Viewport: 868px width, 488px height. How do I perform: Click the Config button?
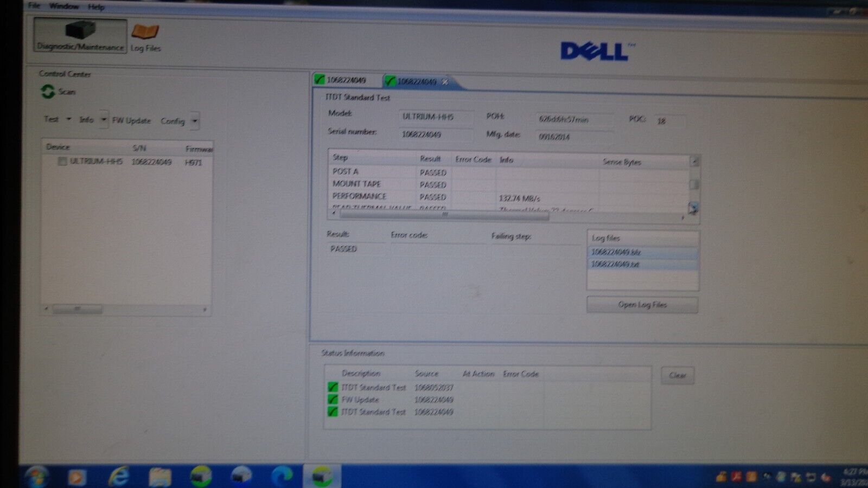tap(173, 121)
